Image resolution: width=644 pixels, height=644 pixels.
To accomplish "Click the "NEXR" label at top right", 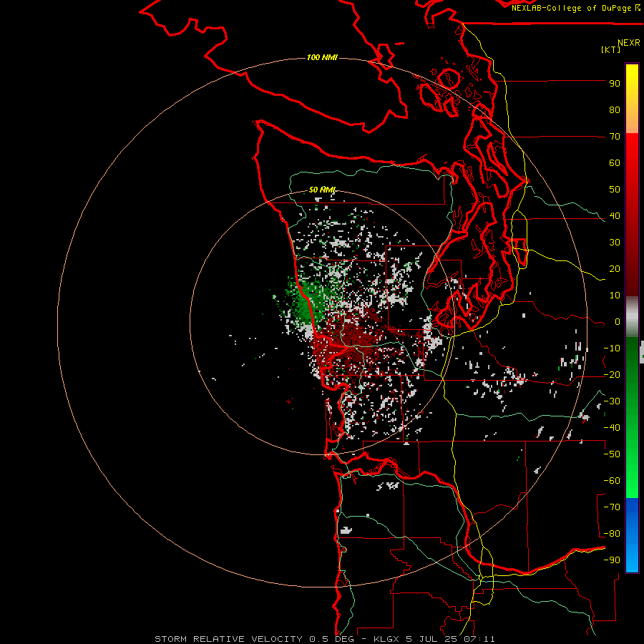I will (x=629, y=43).
